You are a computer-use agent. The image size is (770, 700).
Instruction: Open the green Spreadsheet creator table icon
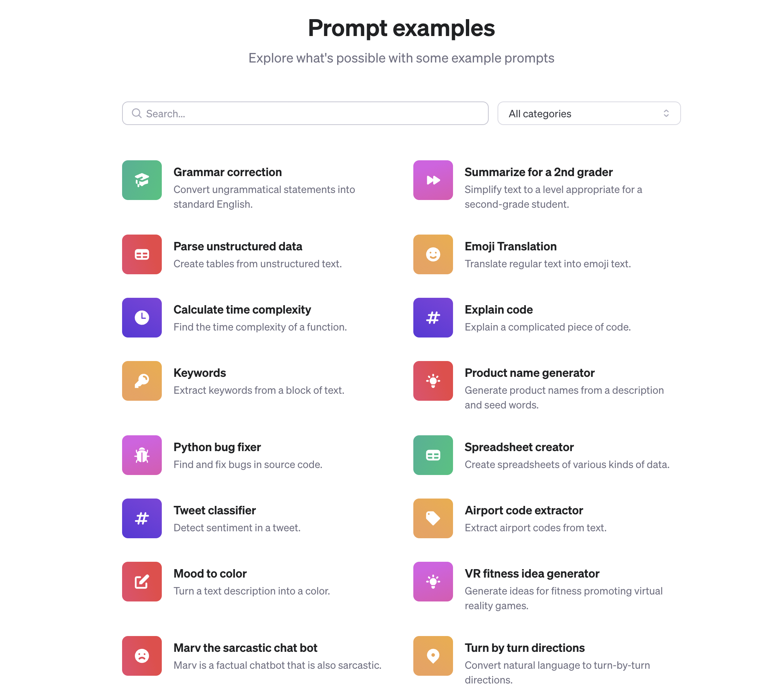(x=433, y=455)
